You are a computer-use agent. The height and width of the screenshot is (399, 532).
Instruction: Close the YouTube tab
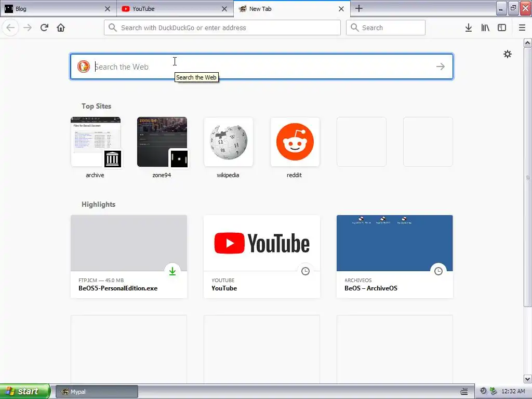click(x=224, y=9)
